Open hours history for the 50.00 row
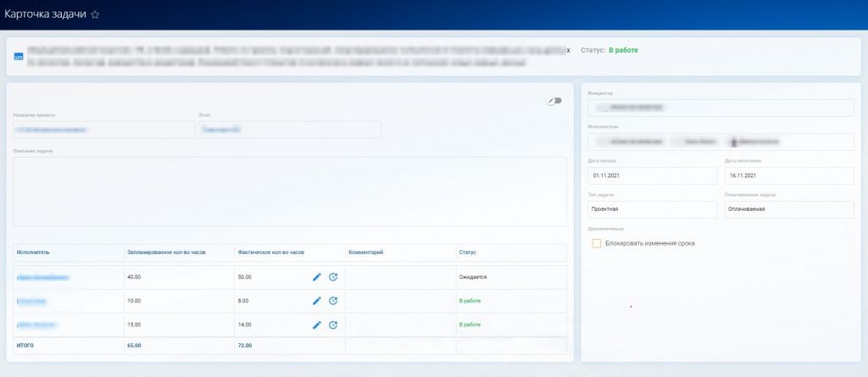The image size is (868, 377). click(333, 277)
